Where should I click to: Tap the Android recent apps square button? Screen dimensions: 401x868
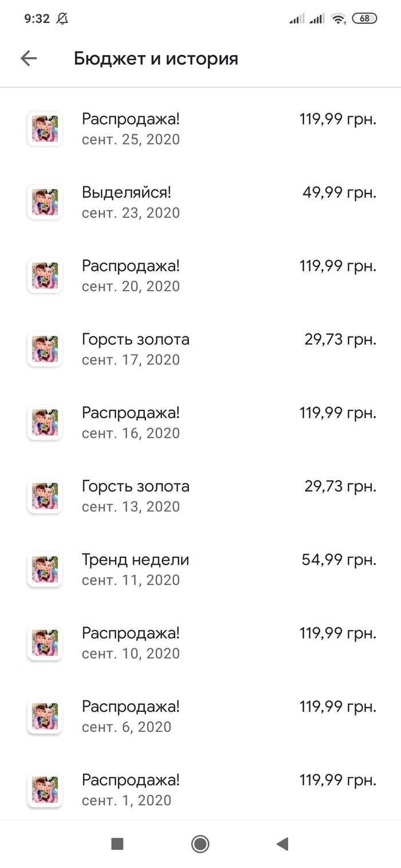pyautogui.click(x=117, y=843)
